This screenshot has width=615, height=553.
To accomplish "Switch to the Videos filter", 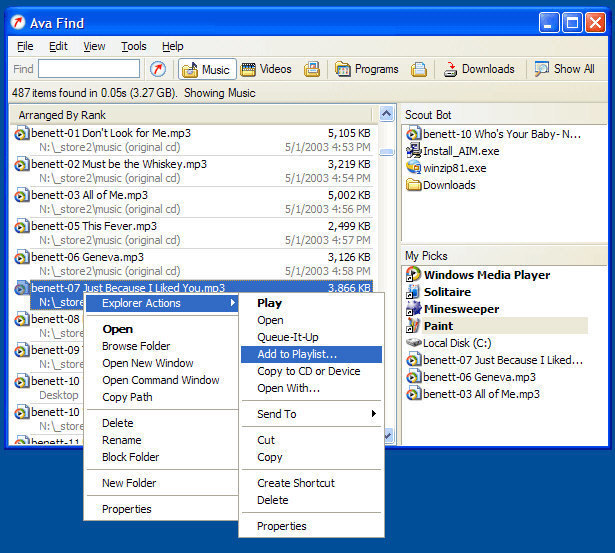I will coord(266,69).
